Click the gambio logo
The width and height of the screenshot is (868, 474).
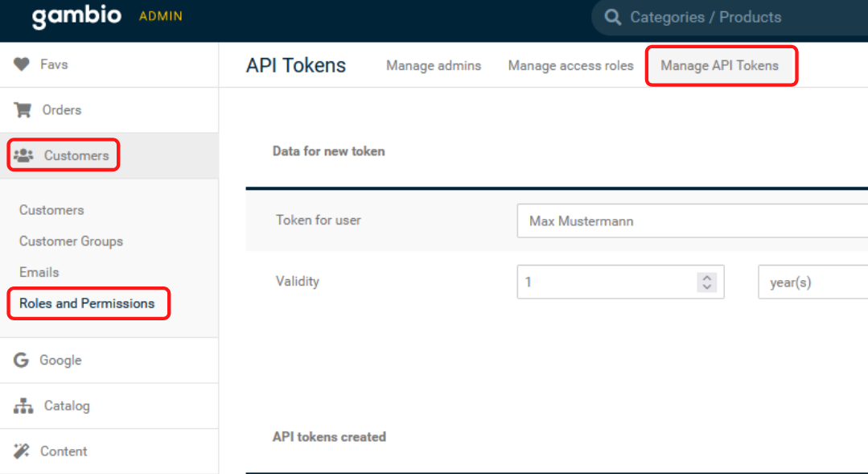tap(76, 16)
